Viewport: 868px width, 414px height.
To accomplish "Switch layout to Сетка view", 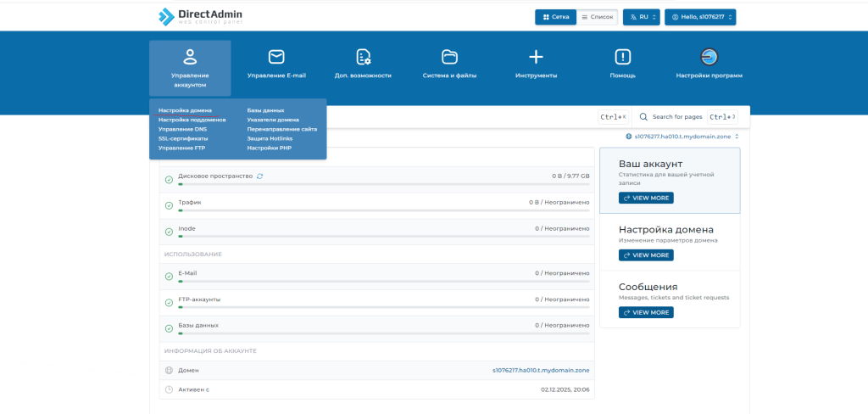I will [x=556, y=17].
